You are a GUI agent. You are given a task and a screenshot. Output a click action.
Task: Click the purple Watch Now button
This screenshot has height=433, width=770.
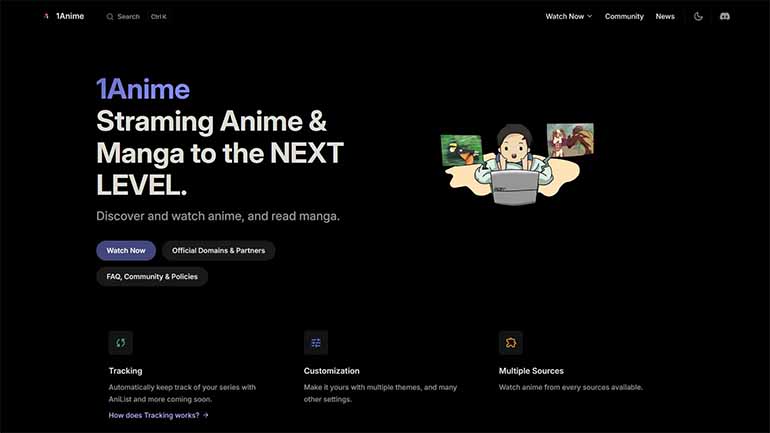tap(126, 250)
